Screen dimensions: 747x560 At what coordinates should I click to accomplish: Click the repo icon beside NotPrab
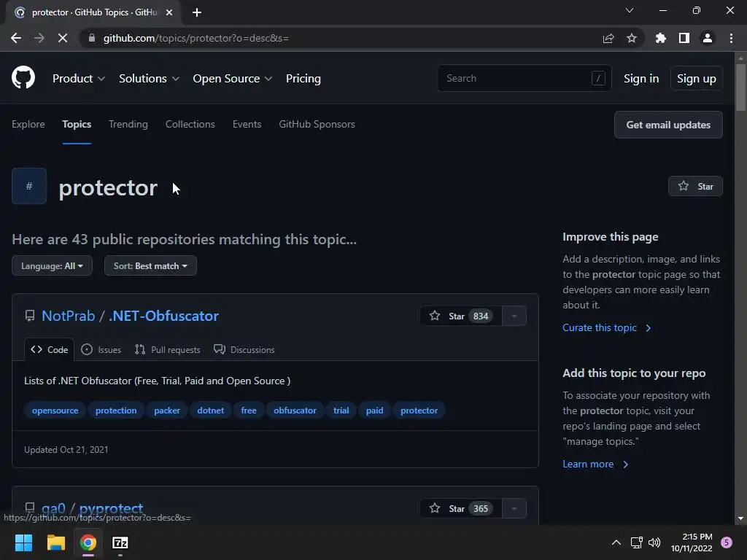coord(29,316)
